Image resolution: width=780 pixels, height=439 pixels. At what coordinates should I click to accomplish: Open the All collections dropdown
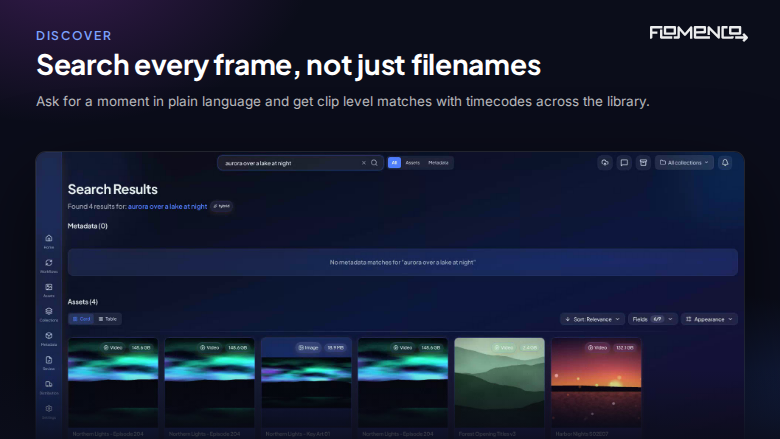[684, 163]
